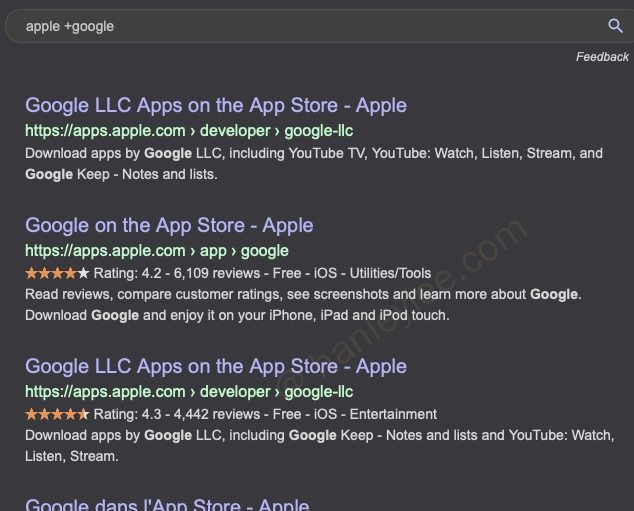Click snippet text 'Download apps by Google LLC, including YouTube TV'
Viewport: 634px width, 511px height.
tap(196, 154)
